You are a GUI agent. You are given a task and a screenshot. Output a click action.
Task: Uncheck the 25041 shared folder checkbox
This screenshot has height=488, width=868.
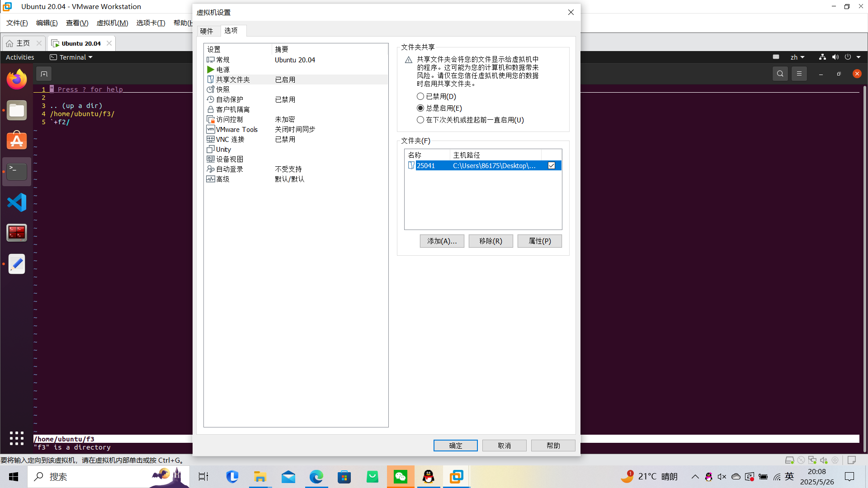[552, 165]
